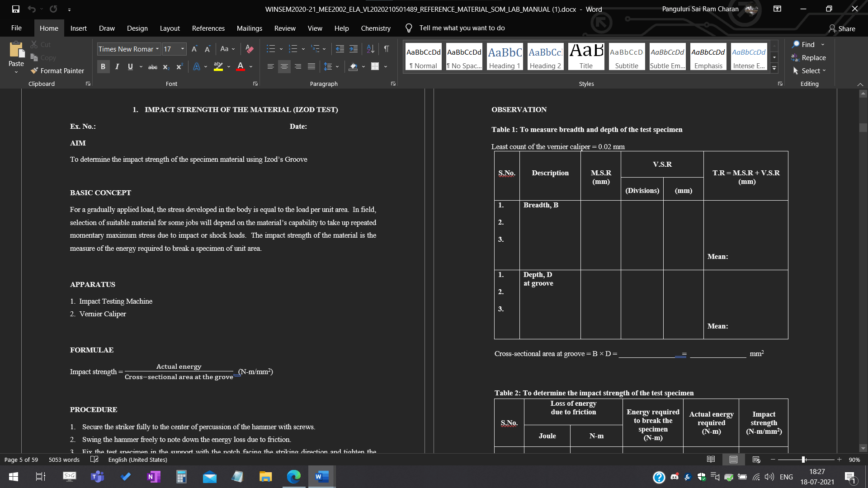Screen dimensions: 868x488
Task: Show paragraph marks with pilcrow icon
Action: point(387,49)
